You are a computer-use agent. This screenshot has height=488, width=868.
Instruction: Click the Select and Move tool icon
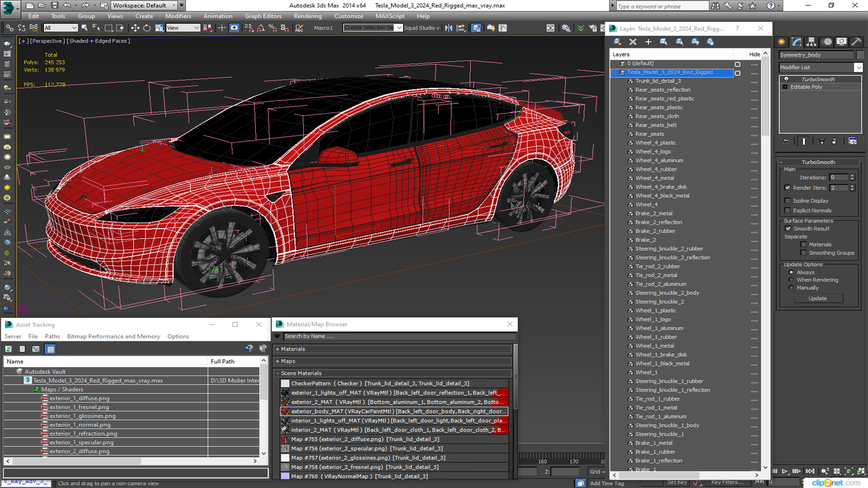click(135, 28)
